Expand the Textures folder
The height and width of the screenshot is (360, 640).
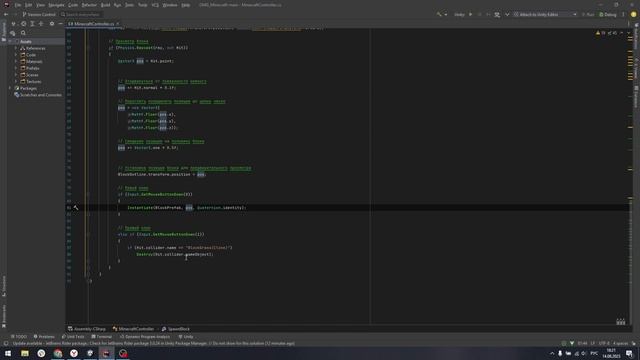coord(16,82)
